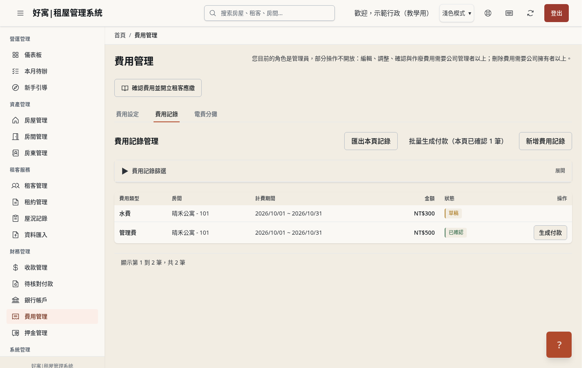Click the keyboard shortcuts icon in header
The width and height of the screenshot is (588, 368).
pyautogui.click(x=509, y=13)
